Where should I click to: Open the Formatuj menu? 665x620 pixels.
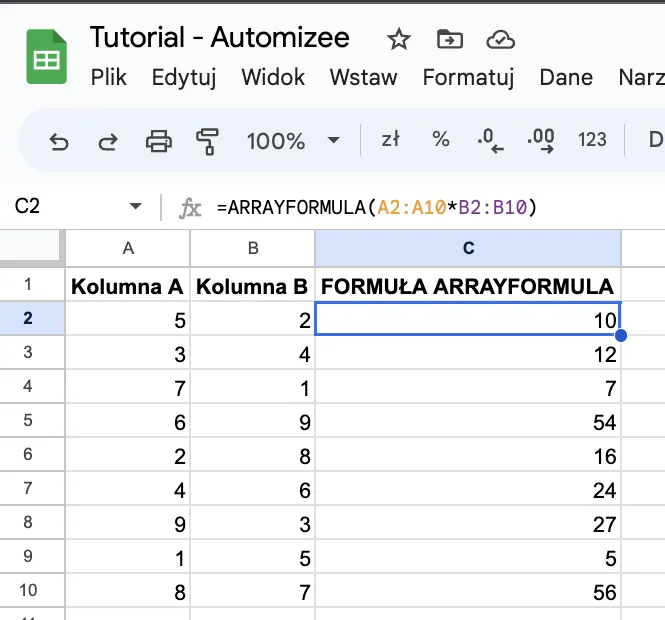click(469, 78)
